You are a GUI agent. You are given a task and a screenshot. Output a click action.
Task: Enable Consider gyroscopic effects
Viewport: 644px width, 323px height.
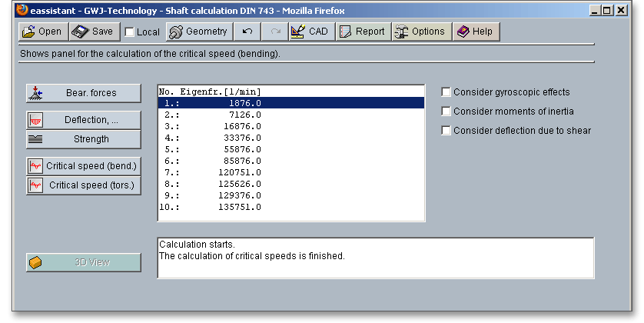[446, 92]
